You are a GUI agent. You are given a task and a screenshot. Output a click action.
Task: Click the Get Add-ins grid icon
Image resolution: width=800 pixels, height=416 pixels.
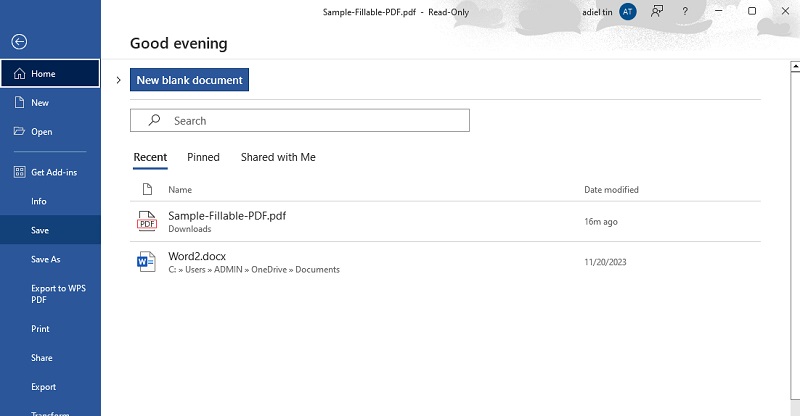(x=19, y=172)
